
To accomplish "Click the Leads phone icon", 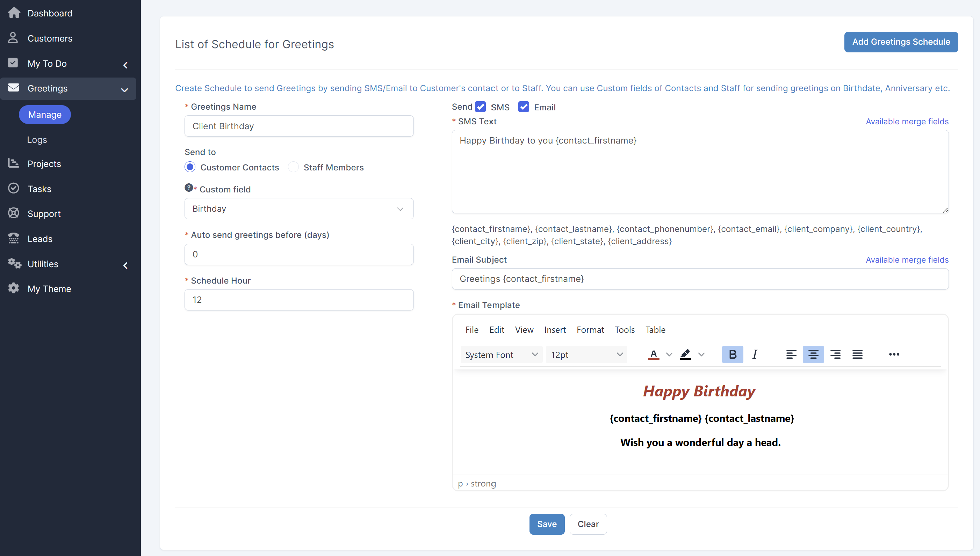I will 13,238.
